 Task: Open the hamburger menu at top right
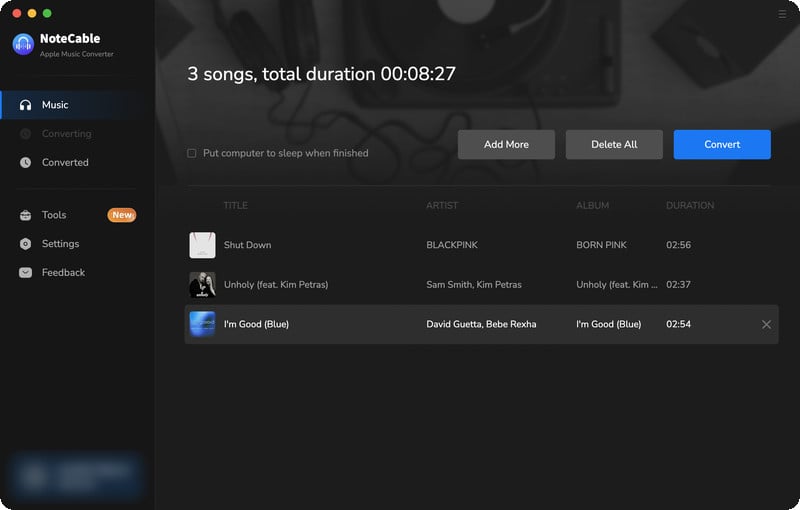782,14
